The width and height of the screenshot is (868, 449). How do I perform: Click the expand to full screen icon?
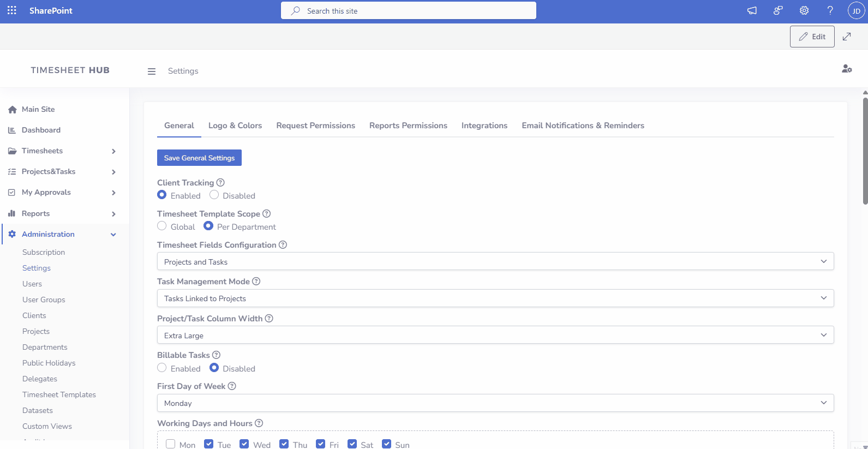[847, 37]
